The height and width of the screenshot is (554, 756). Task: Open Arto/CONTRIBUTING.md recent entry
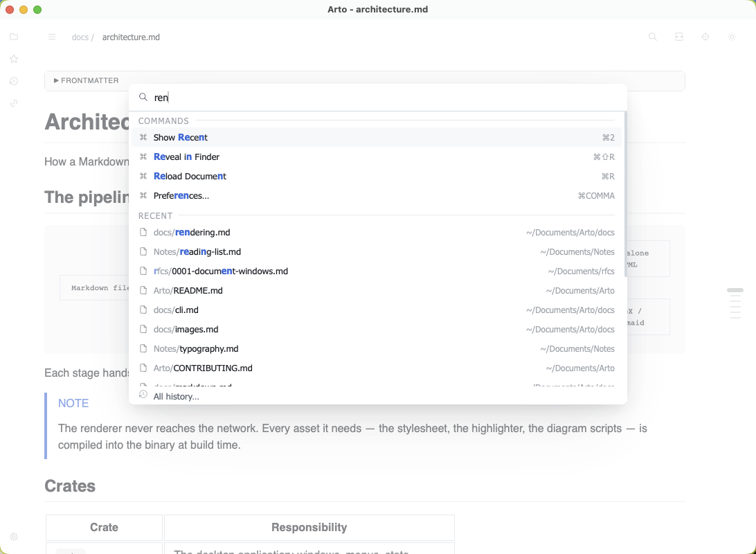(x=377, y=368)
